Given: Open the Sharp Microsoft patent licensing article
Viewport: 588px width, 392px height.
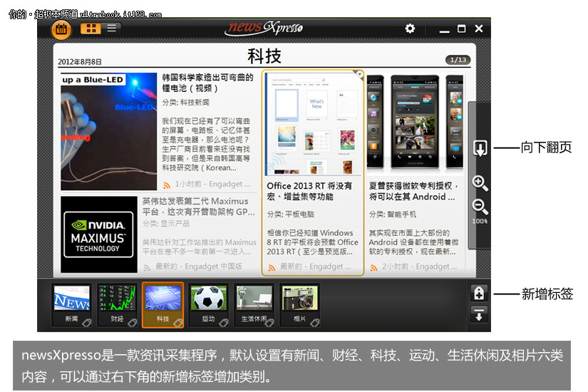Looking at the screenshot, I should click(x=417, y=191).
